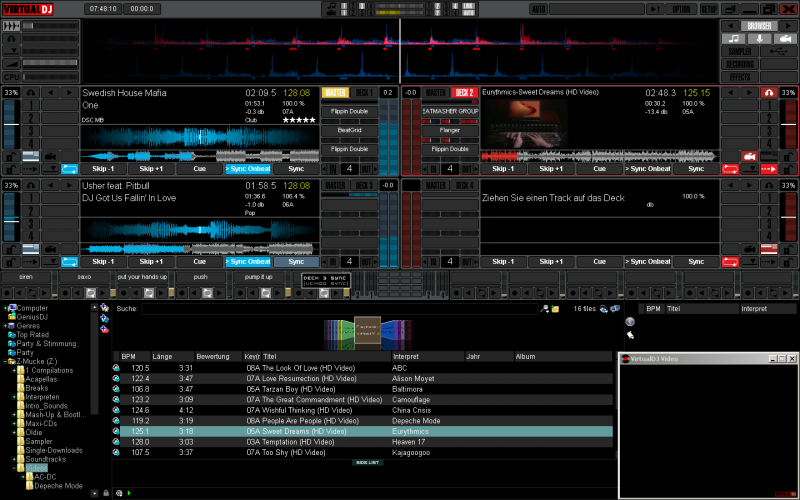Open the SETUP menu
Viewport: 800px width, 500px height.
709,9
